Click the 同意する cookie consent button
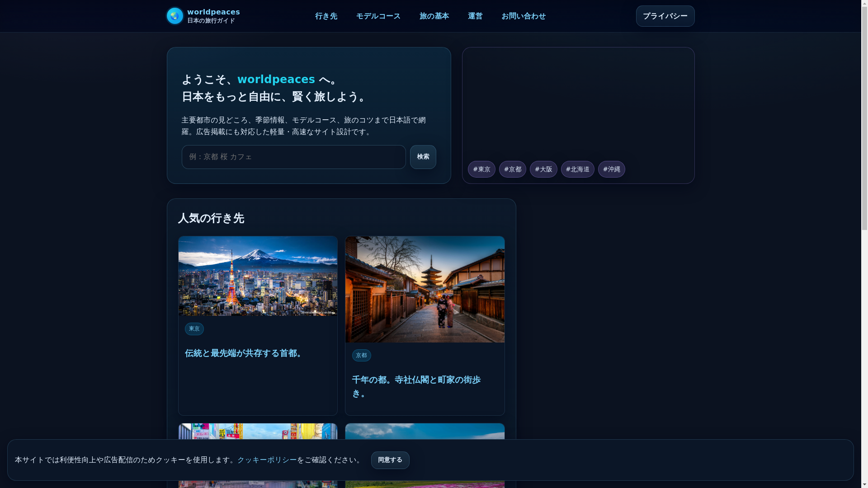This screenshot has width=868, height=488. [x=390, y=460]
